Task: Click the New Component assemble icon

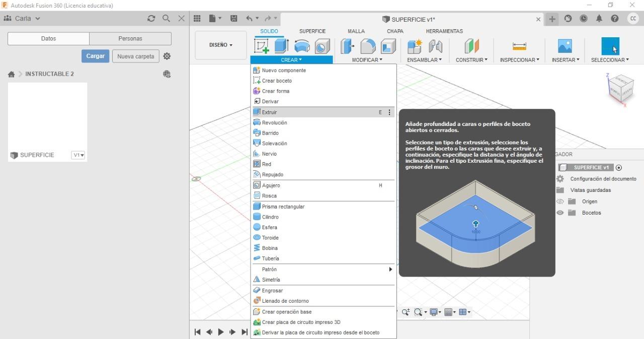Action: (x=415, y=46)
